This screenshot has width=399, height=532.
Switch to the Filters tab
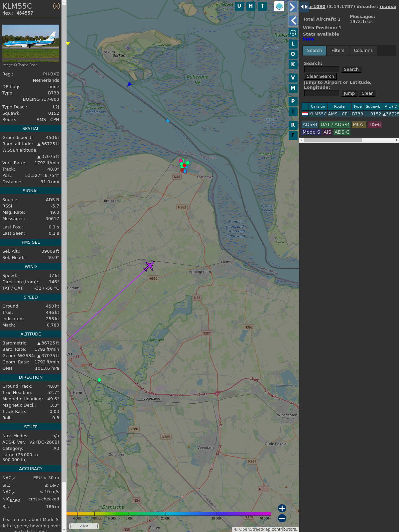click(x=338, y=51)
